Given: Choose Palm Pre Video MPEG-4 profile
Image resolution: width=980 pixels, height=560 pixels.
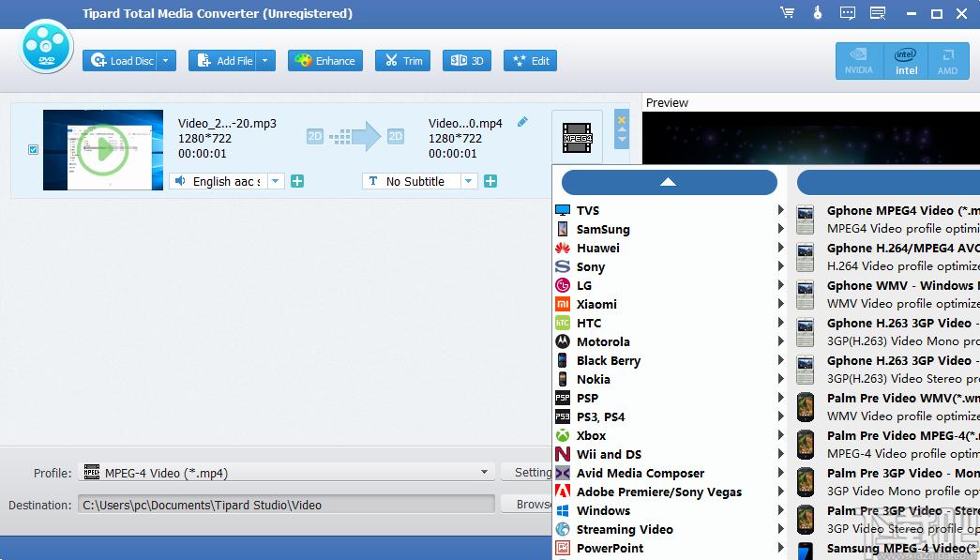Looking at the screenshot, I should pos(887,445).
